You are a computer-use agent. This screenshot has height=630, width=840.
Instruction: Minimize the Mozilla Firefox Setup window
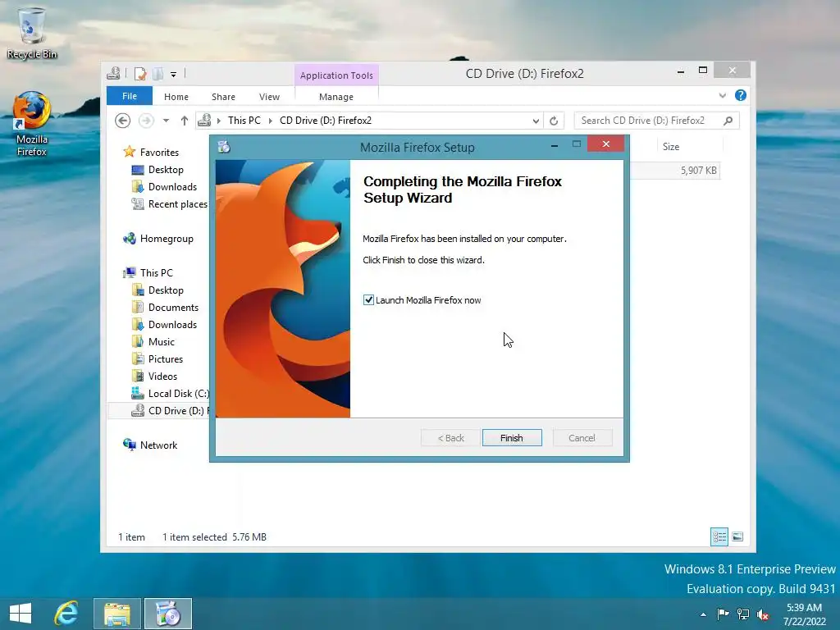point(555,144)
